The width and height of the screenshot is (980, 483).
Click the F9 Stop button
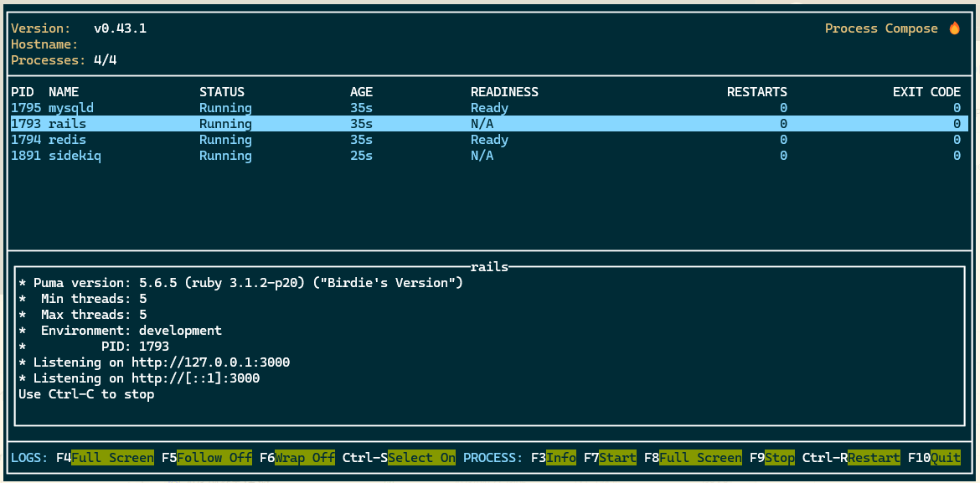772,457
